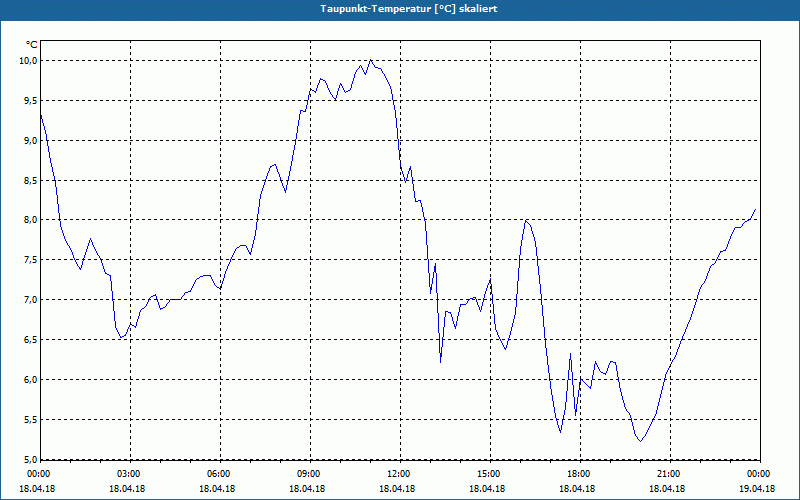The image size is (800, 500).
Task: Click the 7,5 y-axis value
Action: tap(31, 260)
